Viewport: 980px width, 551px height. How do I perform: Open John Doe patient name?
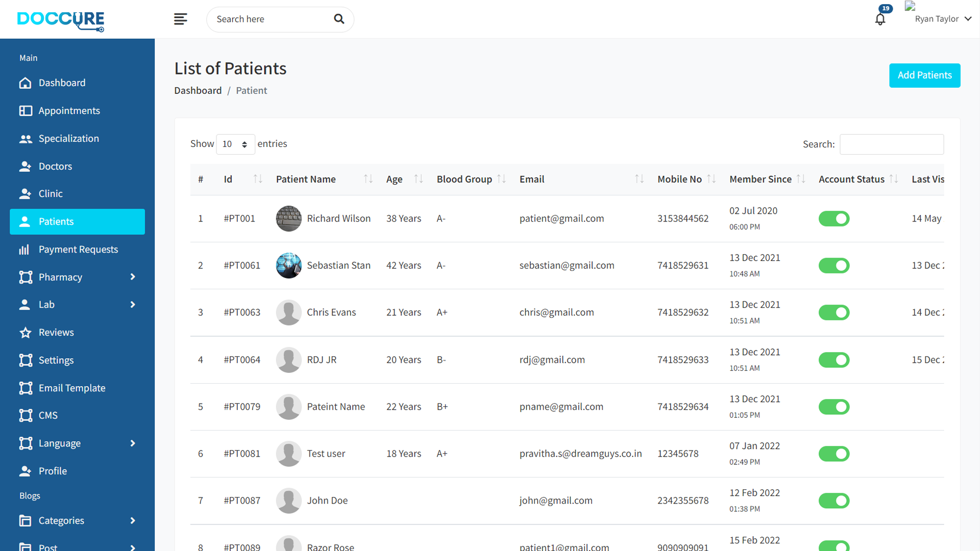tap(327, 500)
